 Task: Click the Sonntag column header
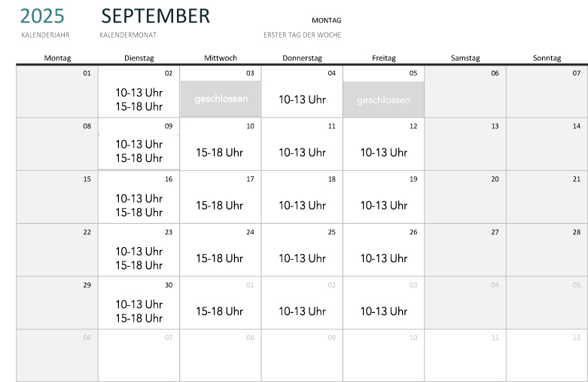tap(547, 58)
